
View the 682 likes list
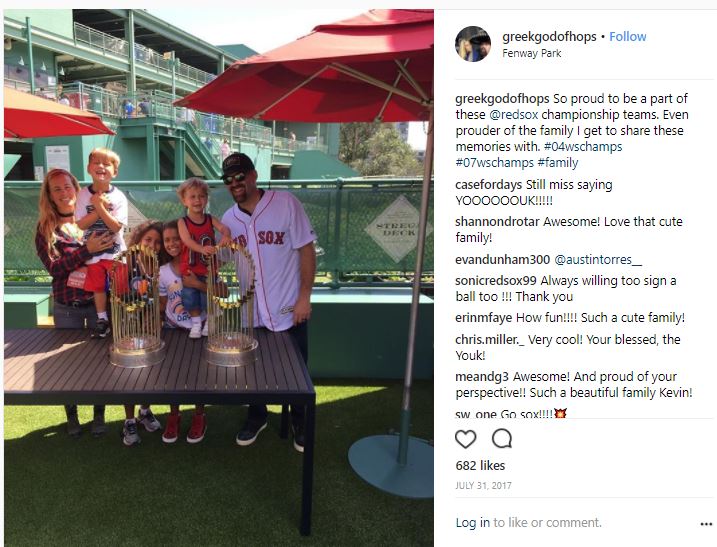[480, 466]
